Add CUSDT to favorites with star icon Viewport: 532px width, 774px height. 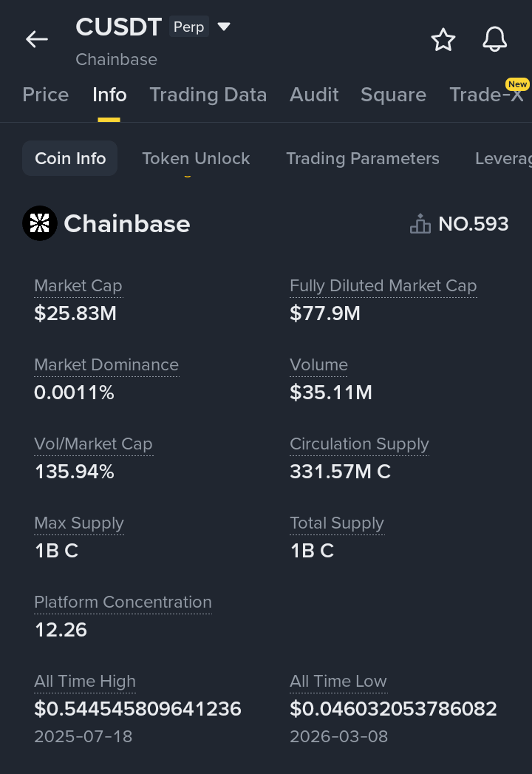point(443,40)
